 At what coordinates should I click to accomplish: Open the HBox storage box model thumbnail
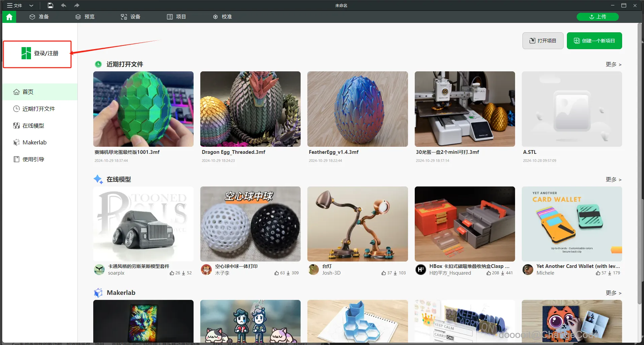click(465, 224)
